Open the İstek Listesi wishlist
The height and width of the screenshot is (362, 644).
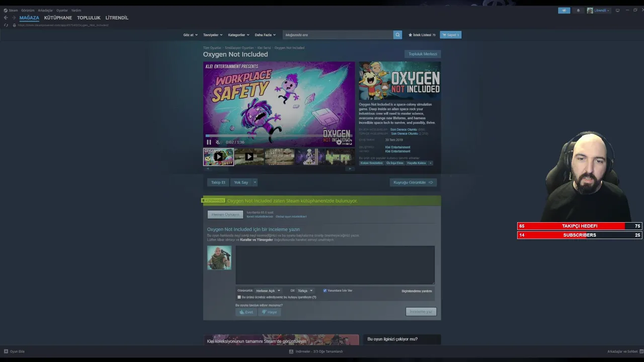(422, 35)
